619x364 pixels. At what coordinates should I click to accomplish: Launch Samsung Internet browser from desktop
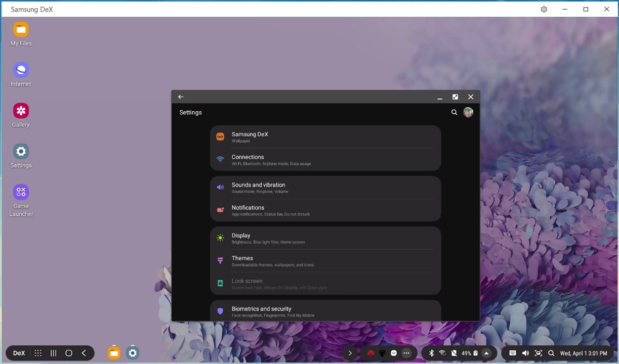[x=21, y=74]
